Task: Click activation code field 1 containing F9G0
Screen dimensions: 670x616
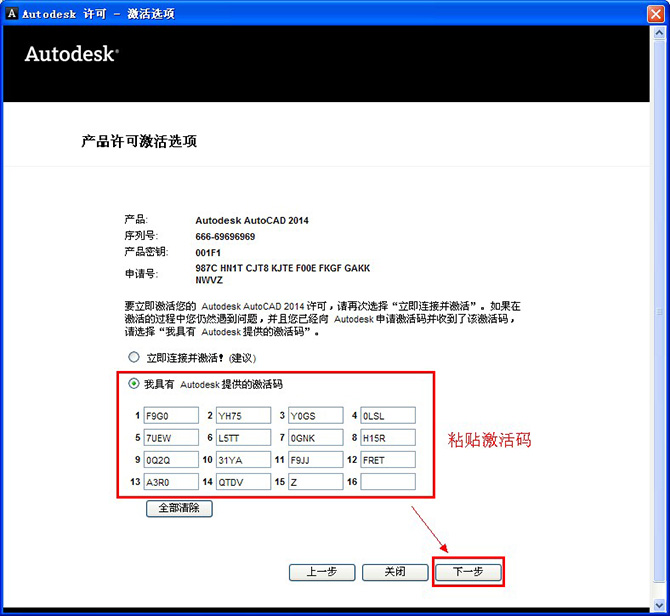Action: (x=171, y=415)
